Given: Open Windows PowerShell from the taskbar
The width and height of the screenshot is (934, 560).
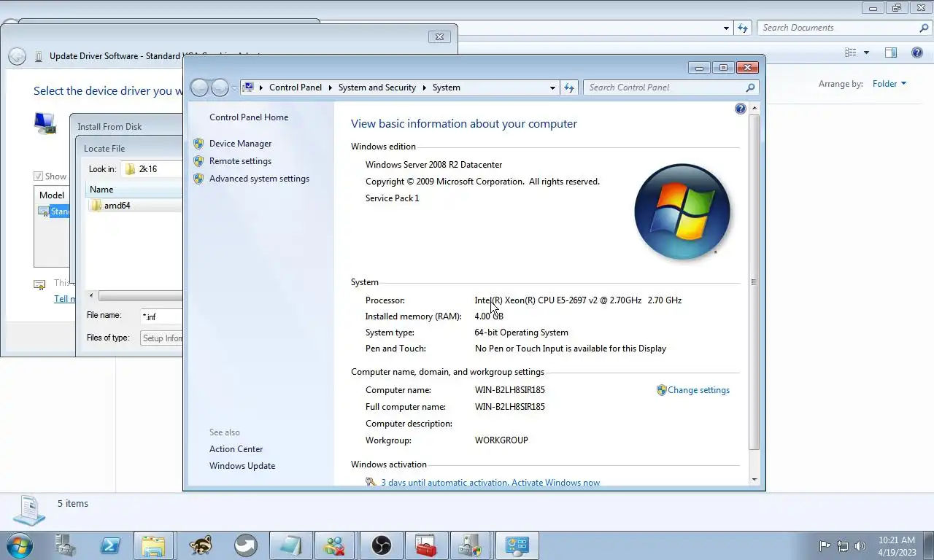Looking at the screenshot, I should 110,545.
